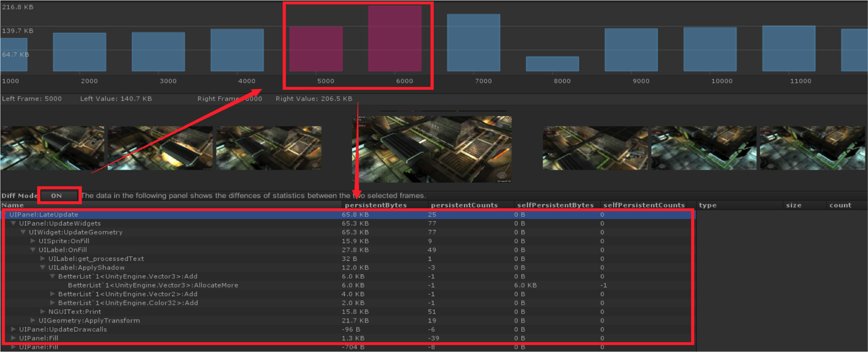Expand the NGUIText:Print entry

(43, 312)
